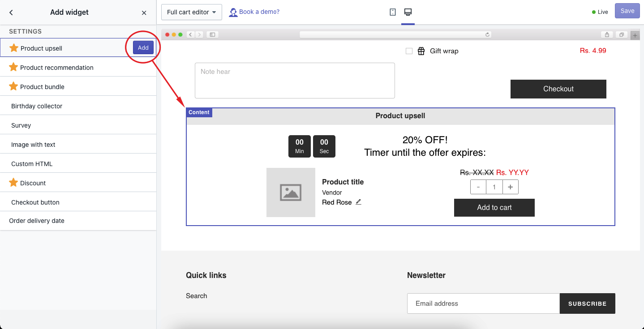The height and width of the screenshot is (329, 644).
Task: Select Product bundle widget
Action: pos(78,86)
